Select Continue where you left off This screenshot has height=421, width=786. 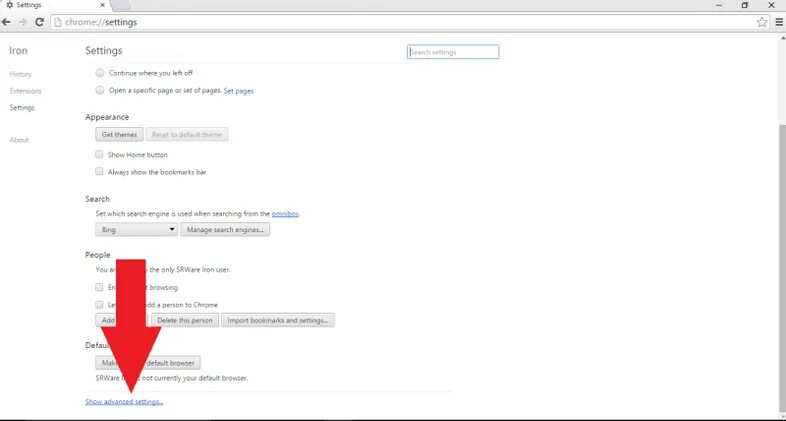coord(100,73)
